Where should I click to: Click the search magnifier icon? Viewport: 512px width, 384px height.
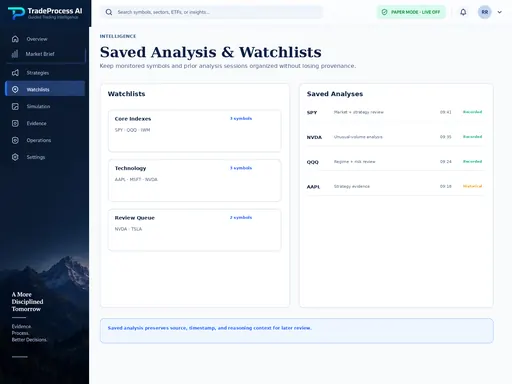pos(109,12)
